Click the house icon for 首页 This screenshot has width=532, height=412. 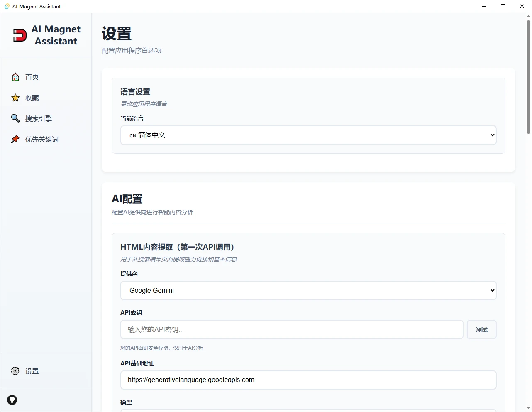click(x=15, y=77)
